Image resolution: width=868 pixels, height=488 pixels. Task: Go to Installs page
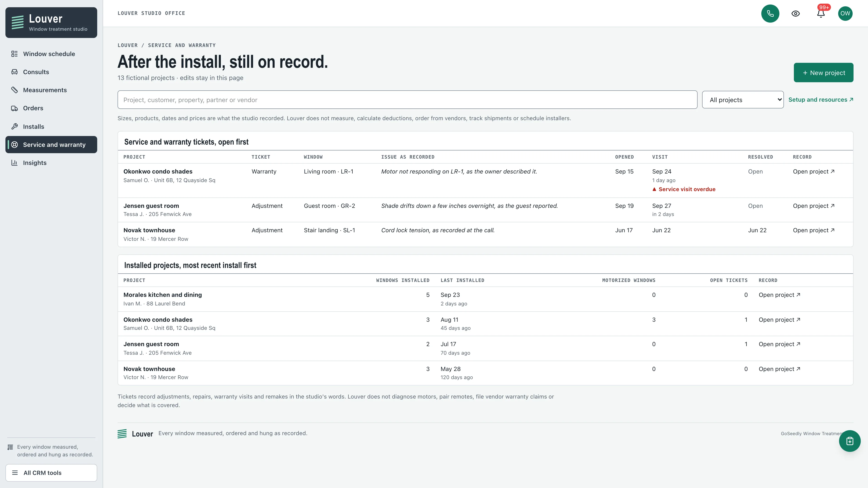click(x=51, y=127)
